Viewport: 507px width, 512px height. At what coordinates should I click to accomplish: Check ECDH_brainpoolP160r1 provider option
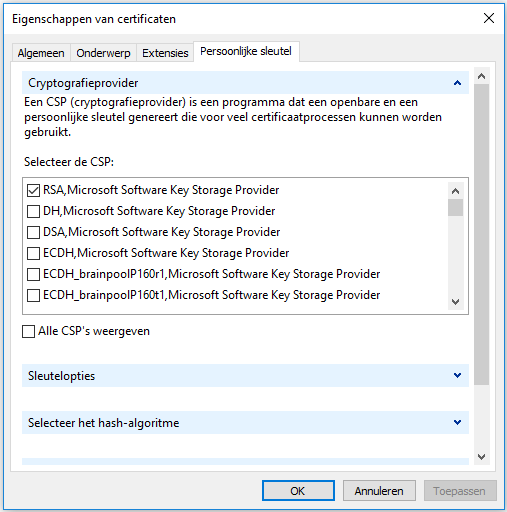(x=33, y=274)
